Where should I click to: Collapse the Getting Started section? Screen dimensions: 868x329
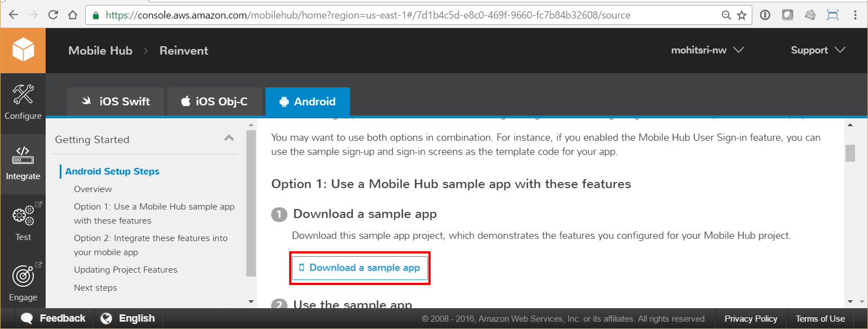point(229,137)
